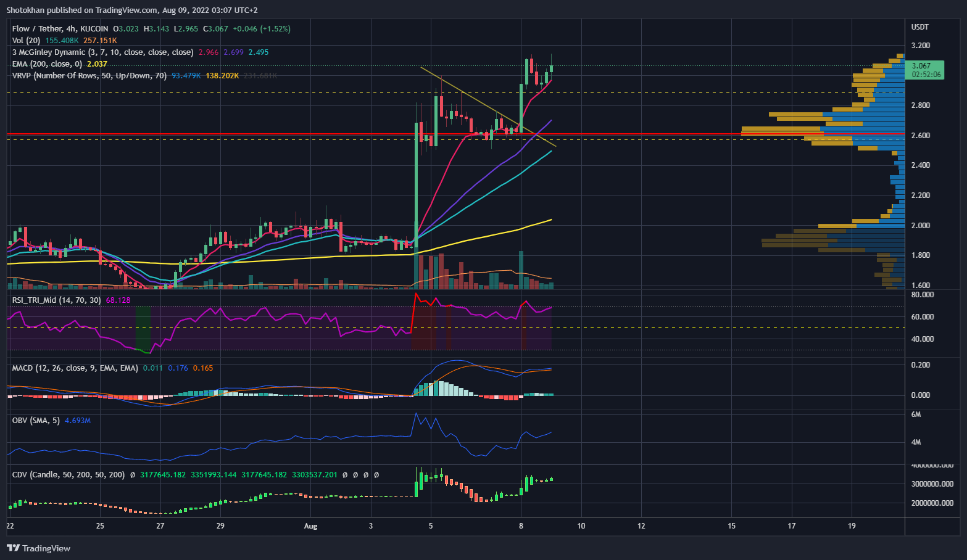Viewport: 967px width, 560px height.
Task: Click the 12 date label on time axis
Action: [x=641, y=526]
